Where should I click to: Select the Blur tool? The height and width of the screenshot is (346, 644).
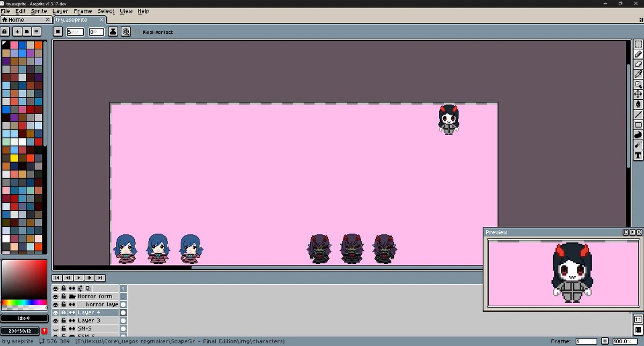(638, 145)
